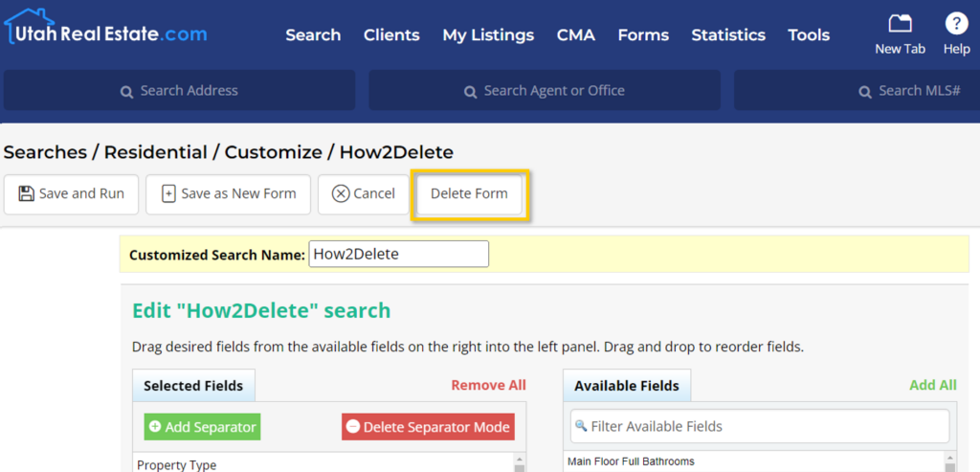This screenshot has height=472, width=980.
Task: Click the Customized Search Name text field
Action: pos(398,254)
